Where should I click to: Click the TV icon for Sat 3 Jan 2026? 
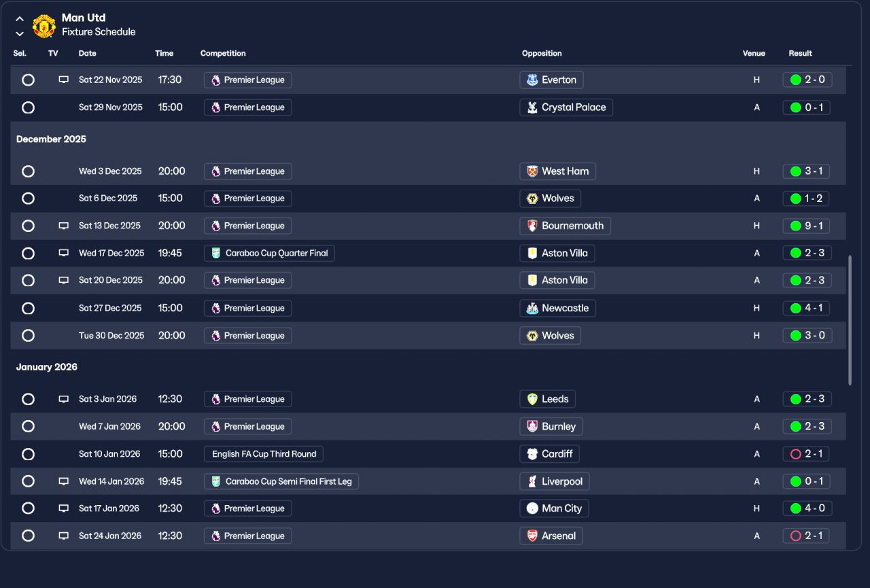pos(63,399)
